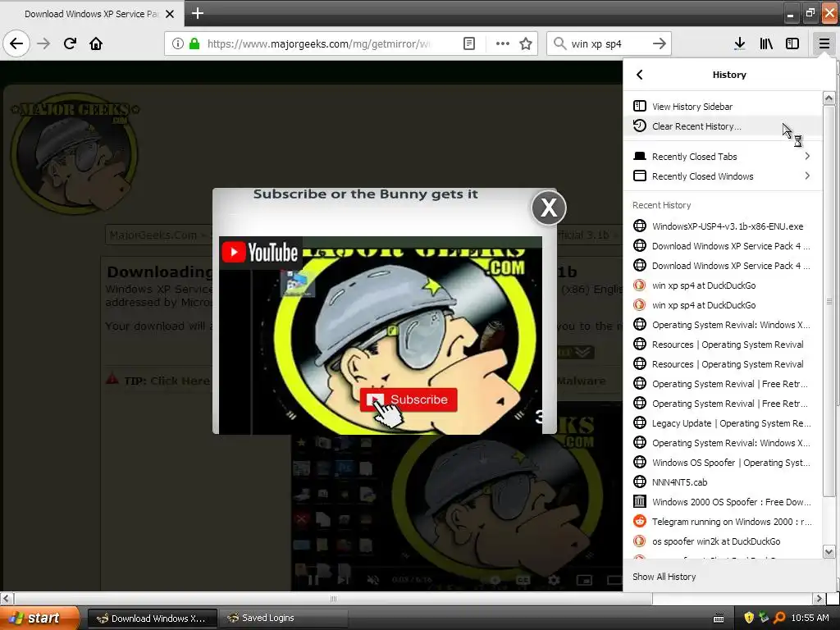Open NNN4NT5.cab history entry

point(723,482)
